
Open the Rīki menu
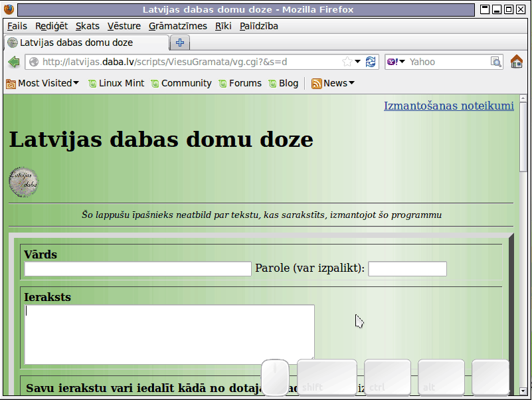point(223,26)
